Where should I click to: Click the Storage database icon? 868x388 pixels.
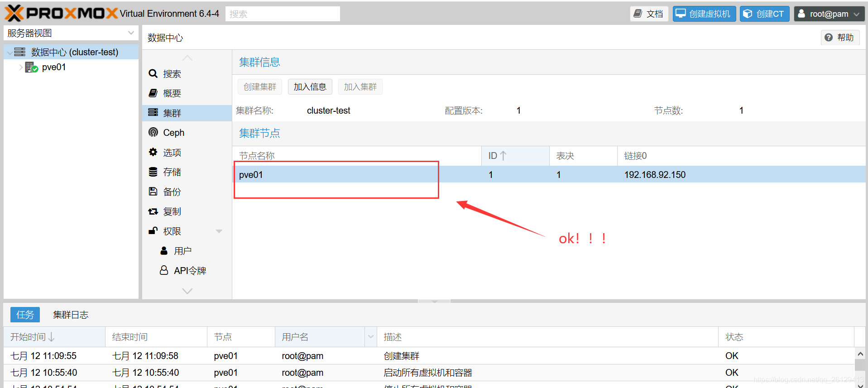tap(153, 172)
